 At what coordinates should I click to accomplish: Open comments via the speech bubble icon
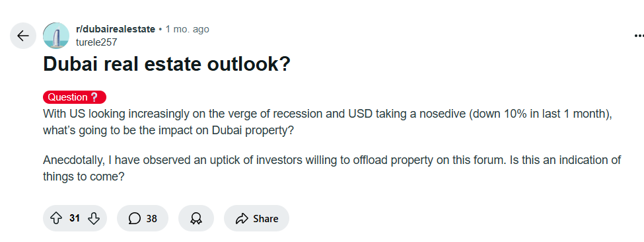pyautogui.click(x=134, y=219)
